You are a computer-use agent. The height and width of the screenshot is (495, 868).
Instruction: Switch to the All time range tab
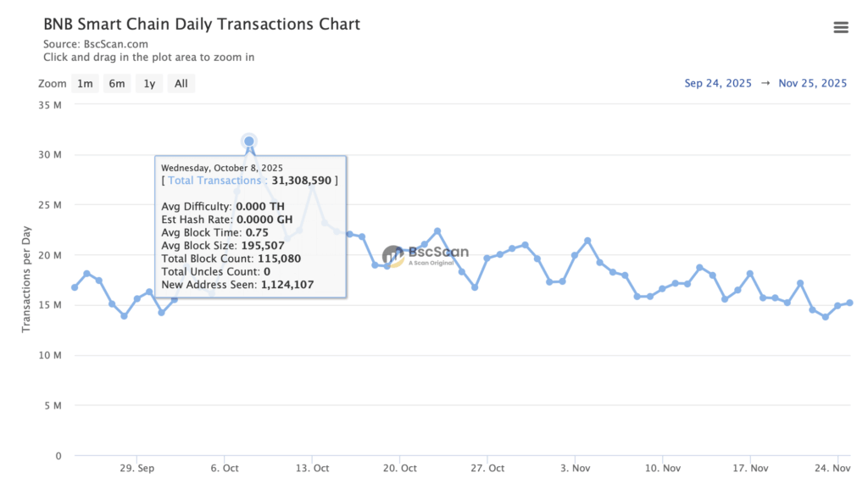(x=181, y=83)
